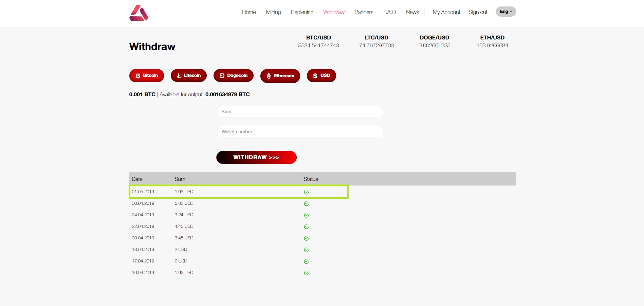Select Ethereum withdrawal currency

pyautogui.click(x=280, y=76)
